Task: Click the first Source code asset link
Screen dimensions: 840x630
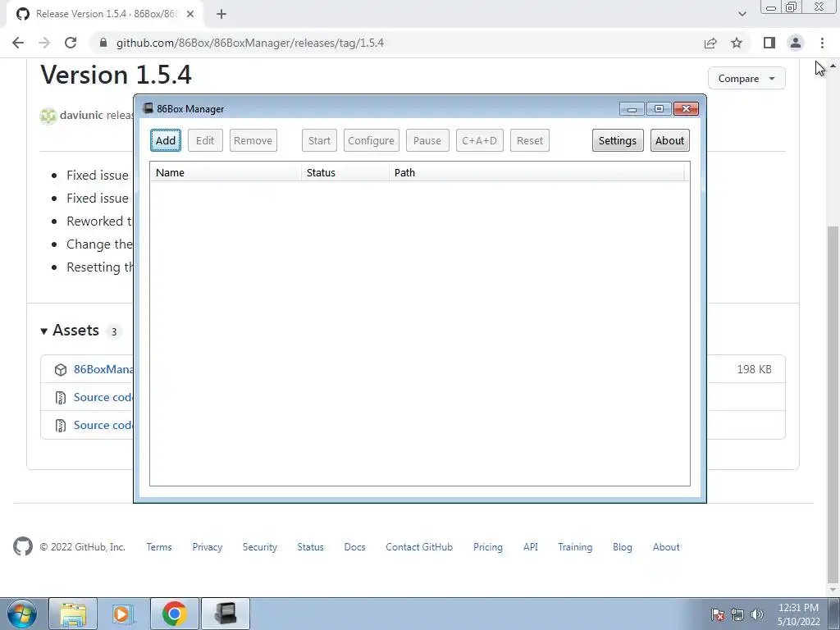Action: (103, 397)
